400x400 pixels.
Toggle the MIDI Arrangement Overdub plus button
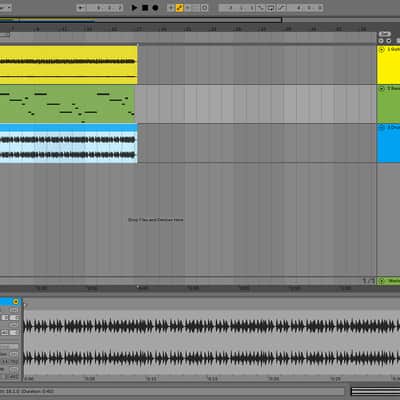[171, 8]
